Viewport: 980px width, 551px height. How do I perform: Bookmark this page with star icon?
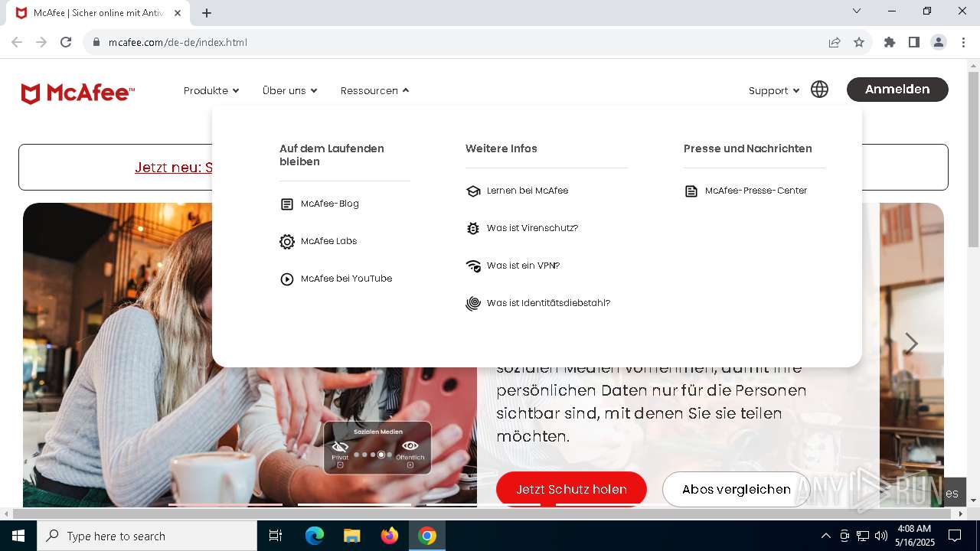tap(859, 42)
